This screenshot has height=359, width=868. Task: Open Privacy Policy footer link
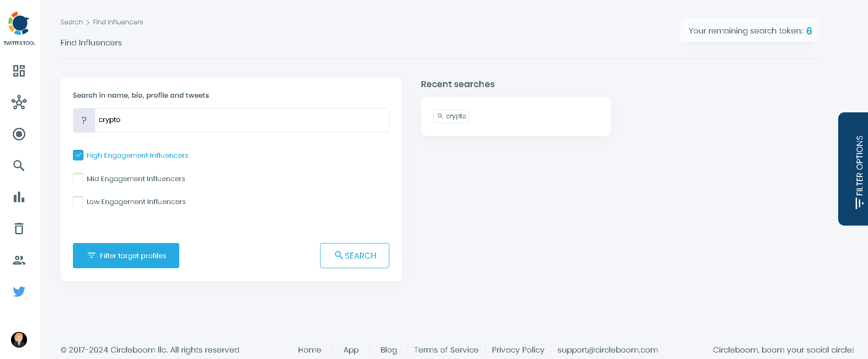pos(518,350)
